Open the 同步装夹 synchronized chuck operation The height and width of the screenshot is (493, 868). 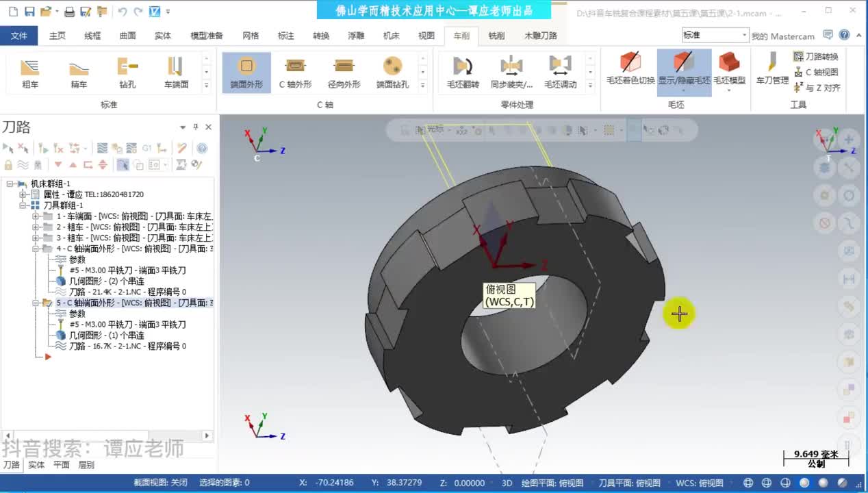click(x=511, y=73)
